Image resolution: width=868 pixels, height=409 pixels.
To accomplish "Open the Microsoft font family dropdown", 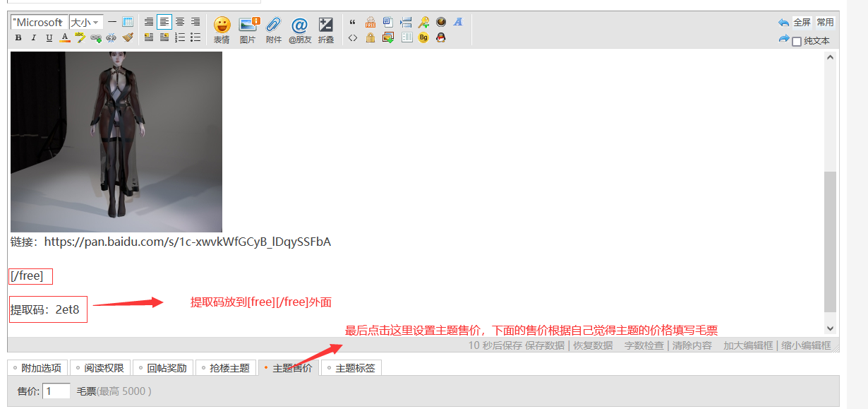I will pyautogui.click(x=40, y=23).
